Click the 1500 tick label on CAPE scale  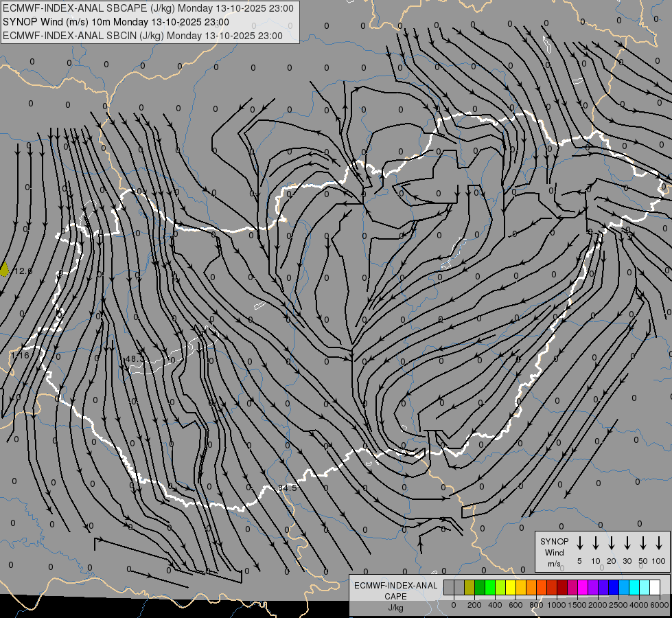click(577, 605)
